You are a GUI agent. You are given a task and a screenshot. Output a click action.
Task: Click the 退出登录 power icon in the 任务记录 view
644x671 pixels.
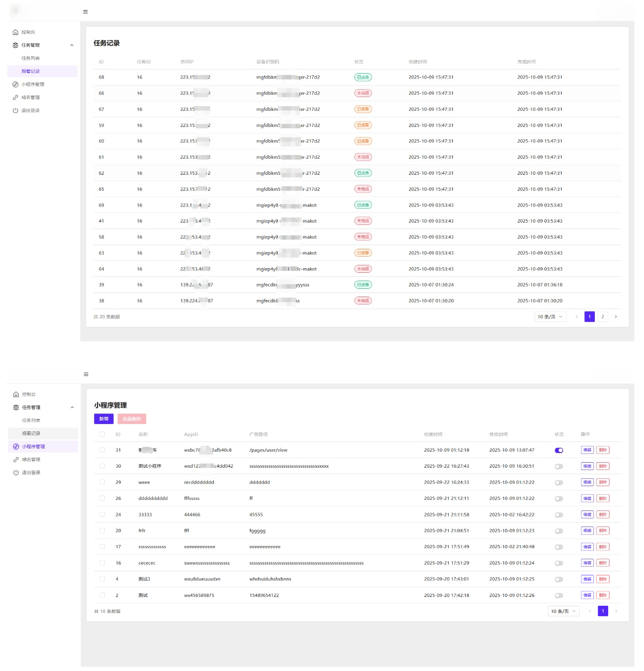click(x=16, y=110)
